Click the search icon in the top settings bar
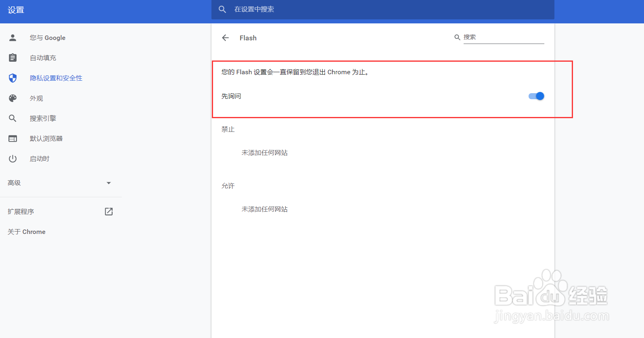Viewport: 644px width, 338px height. pos(222,9)
